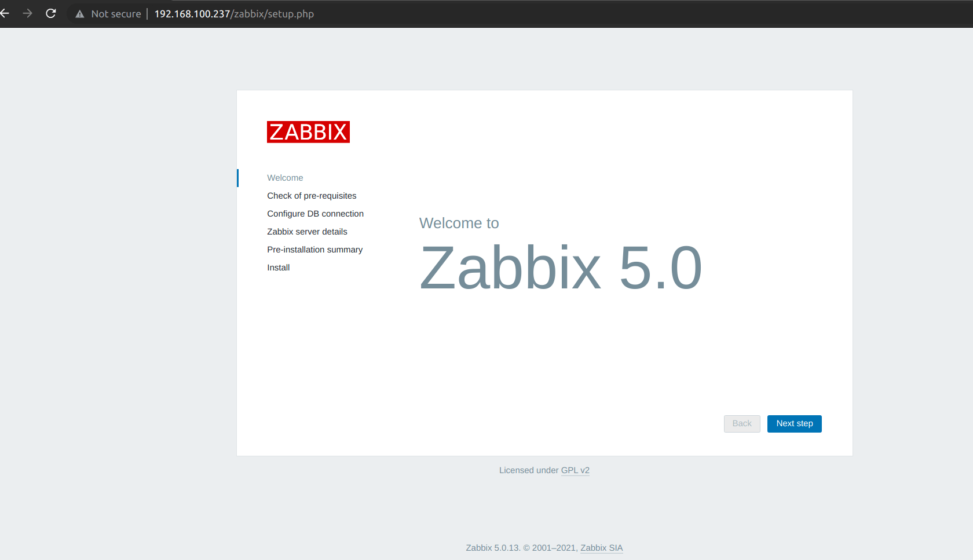Image resolution: width=973 pixels, height=560 pixels.
Task: Click the Welcome to text
Action: tap(459, 223)
